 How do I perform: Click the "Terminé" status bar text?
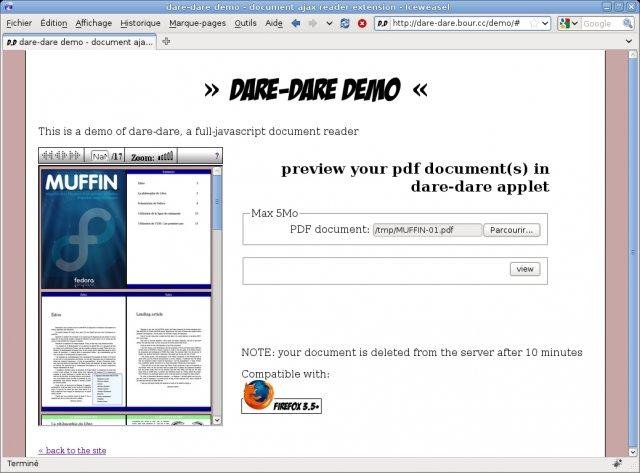click(x=23, y=464)
